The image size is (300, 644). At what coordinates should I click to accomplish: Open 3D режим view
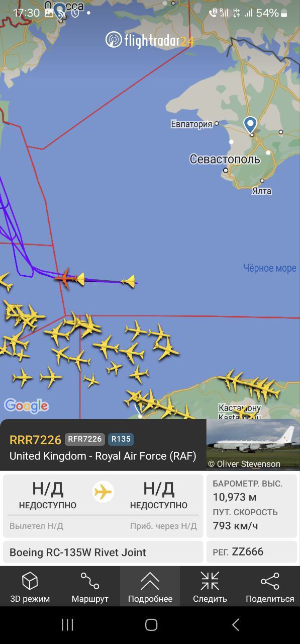(x=30, y=586)
